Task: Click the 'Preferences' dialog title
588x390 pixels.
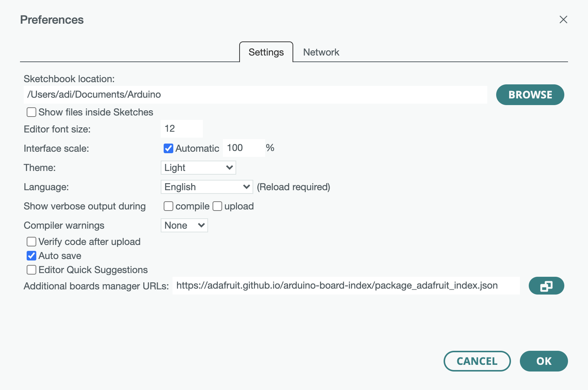Action: pyautogui.click(x=52, y=20)
